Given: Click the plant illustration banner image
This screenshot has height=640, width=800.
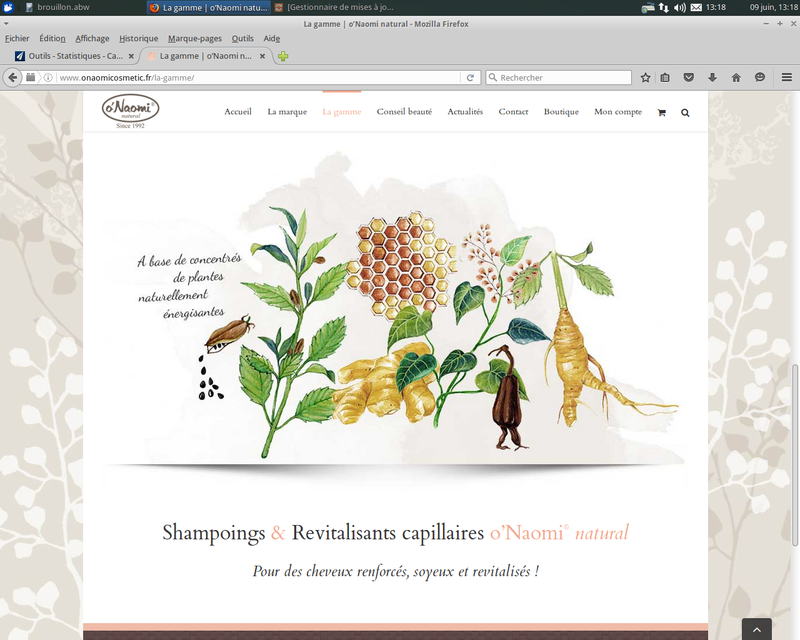Looking at the screenshot, I should 392,311.
